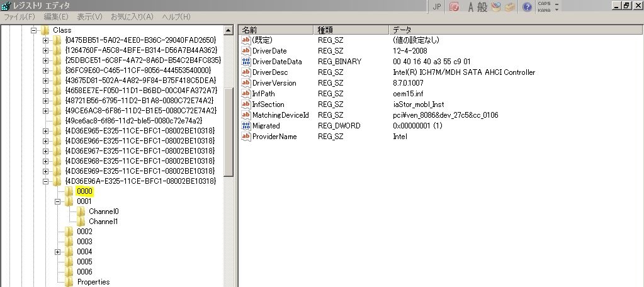Click the string icon for DriverDesc
644x287 pixels.
[246, 72]
